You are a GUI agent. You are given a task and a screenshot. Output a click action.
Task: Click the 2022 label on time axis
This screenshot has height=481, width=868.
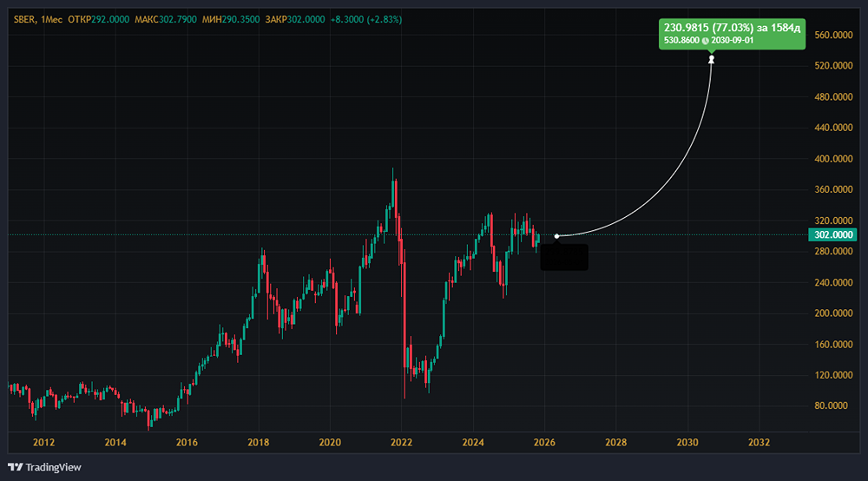401,442
